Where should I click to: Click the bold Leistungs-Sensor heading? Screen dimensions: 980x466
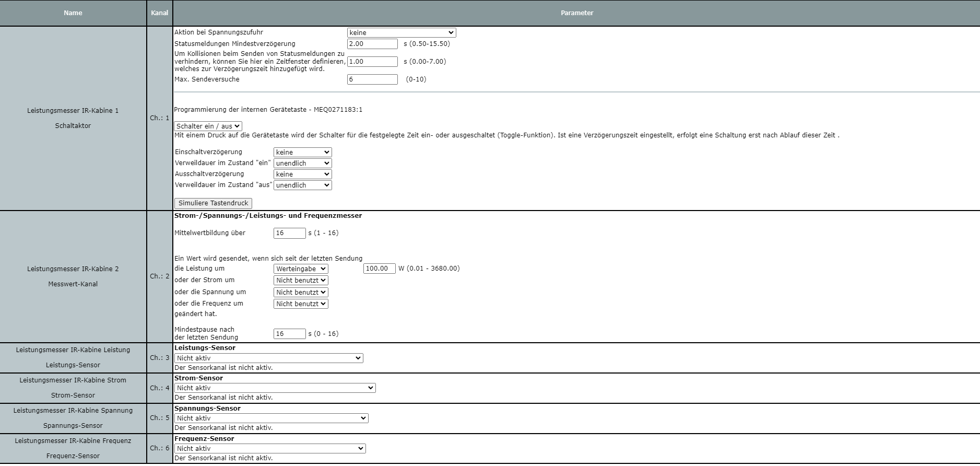pos(205,348)
